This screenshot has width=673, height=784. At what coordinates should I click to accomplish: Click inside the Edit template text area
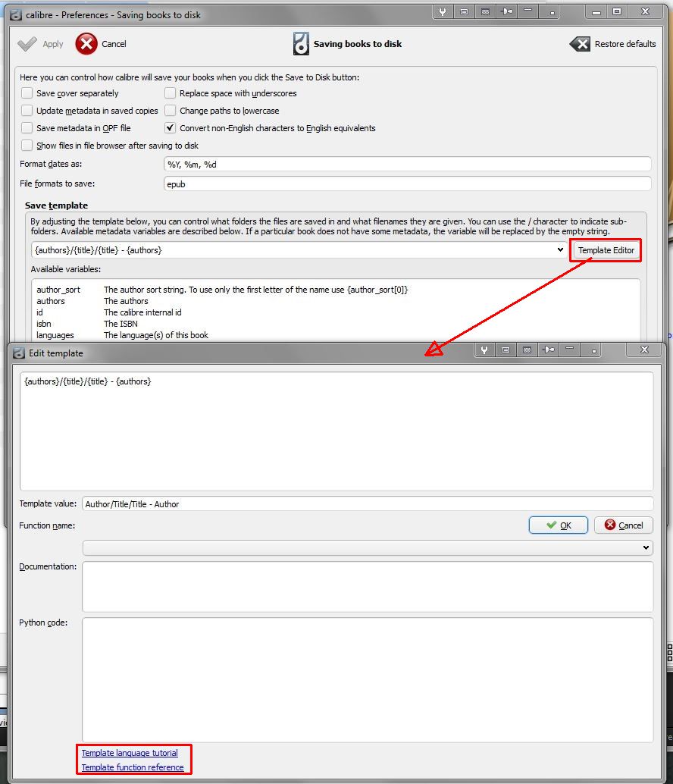[x=336, y=431]
